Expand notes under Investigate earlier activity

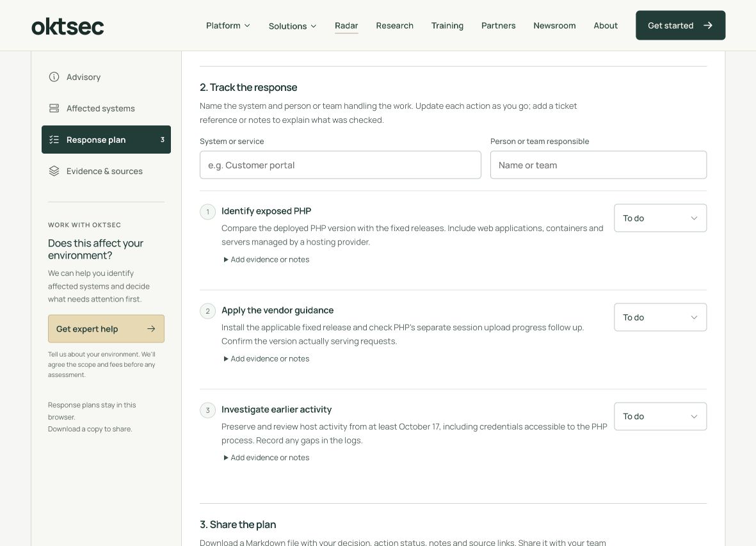[266, 457]
